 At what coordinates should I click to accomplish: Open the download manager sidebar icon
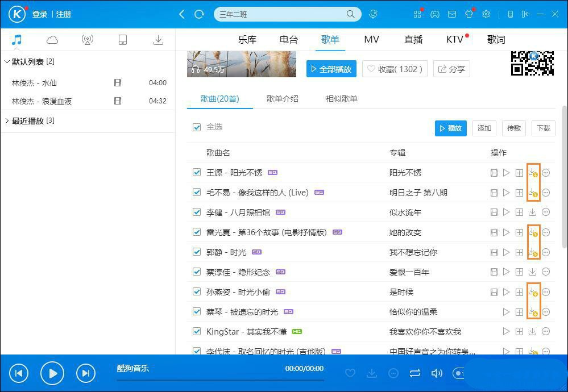point(158,39)
